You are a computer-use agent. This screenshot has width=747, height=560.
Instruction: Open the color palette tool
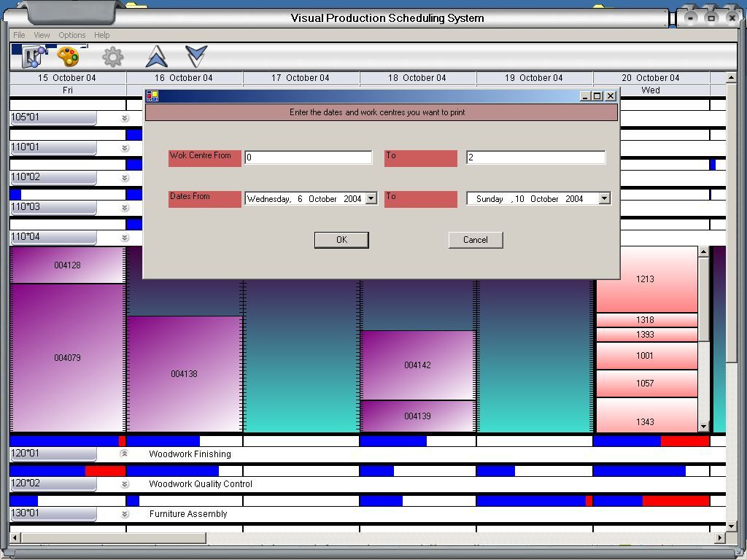pyautogui.click(x=68, y=56)
